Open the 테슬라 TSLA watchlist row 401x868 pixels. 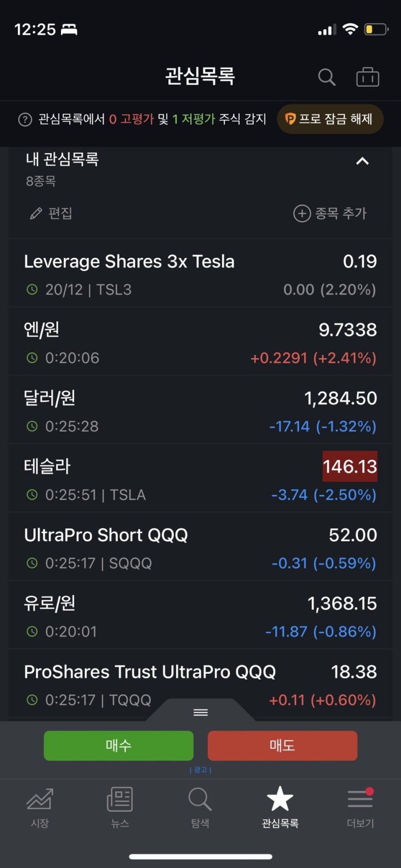click(200, 479)
